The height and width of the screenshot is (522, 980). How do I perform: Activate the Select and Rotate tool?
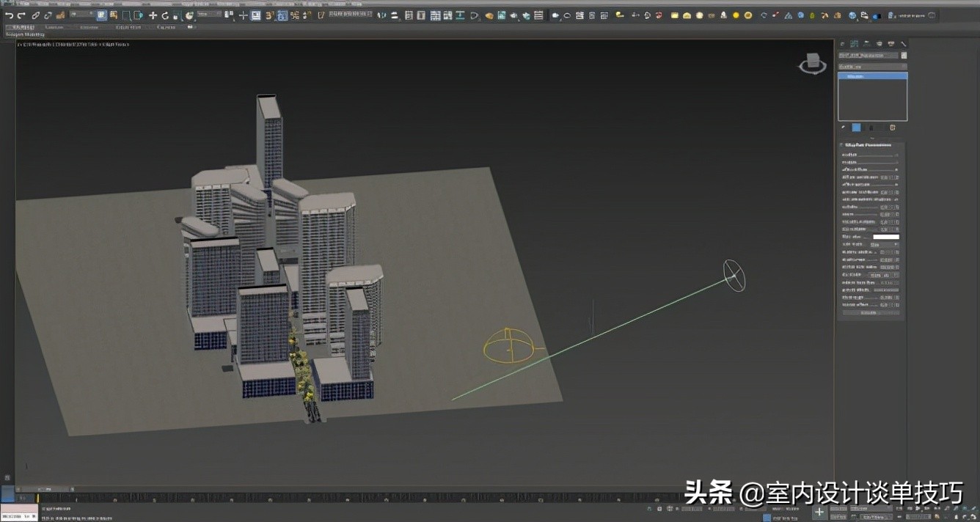(164, 13)
